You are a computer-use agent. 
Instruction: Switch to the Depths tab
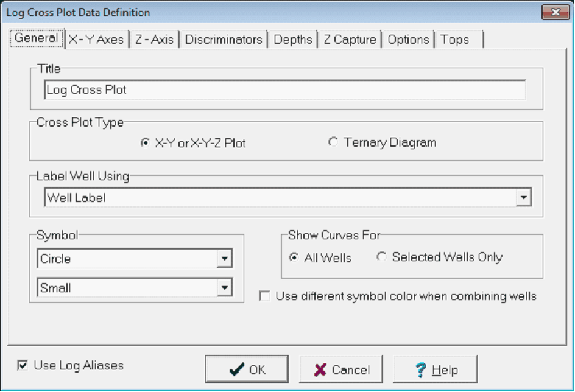click(x=293, y=40)
